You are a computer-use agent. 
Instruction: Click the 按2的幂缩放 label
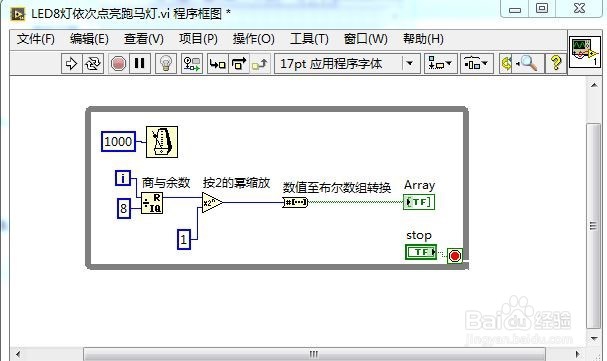(236, 183)
